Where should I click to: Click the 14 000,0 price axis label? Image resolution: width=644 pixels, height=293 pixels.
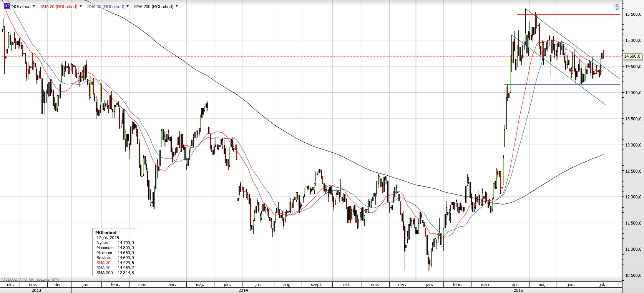click(x=633, y=93)
